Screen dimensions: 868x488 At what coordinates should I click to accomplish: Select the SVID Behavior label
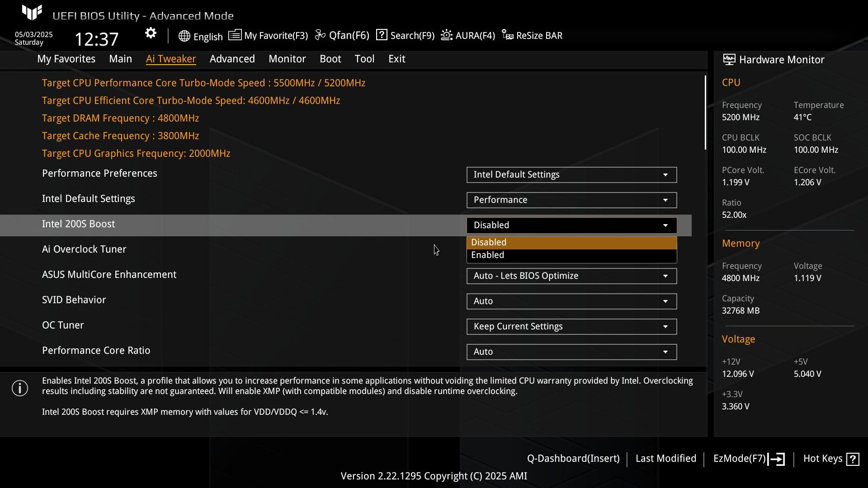74,300
